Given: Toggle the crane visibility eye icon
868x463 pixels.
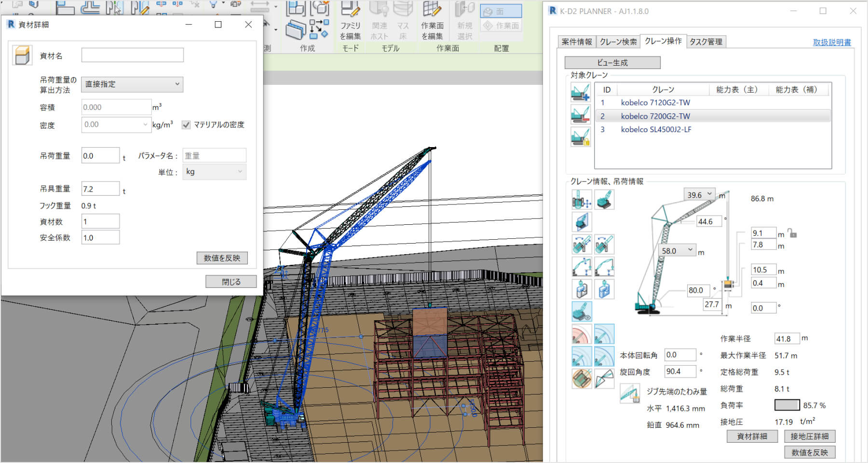Looking at the screenshot, I should [582, 312].
